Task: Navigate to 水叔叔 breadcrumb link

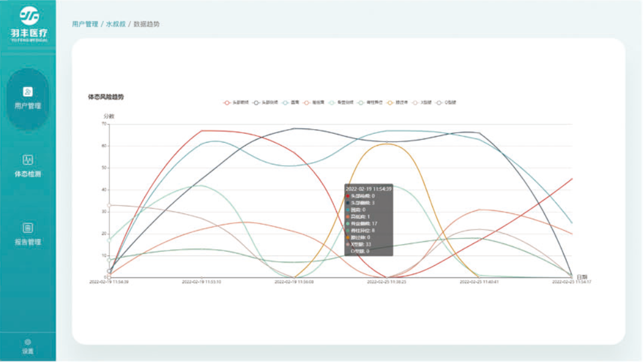Action: [115, 24]
